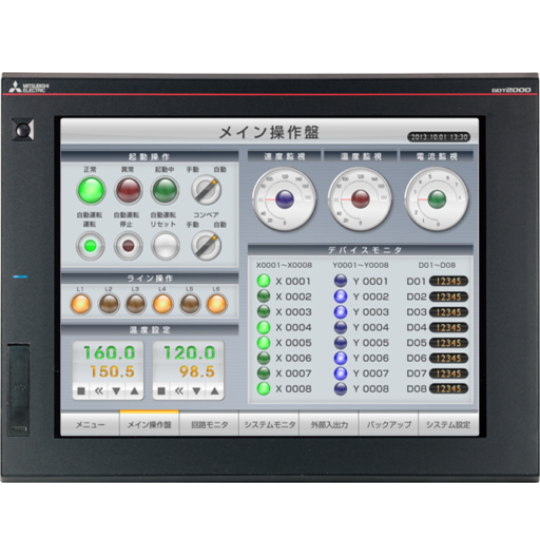The height and width of the screenshot is (555, 540).
Task: Raise the 160.0 temperature with up arrow
Action: click(134, 391)
